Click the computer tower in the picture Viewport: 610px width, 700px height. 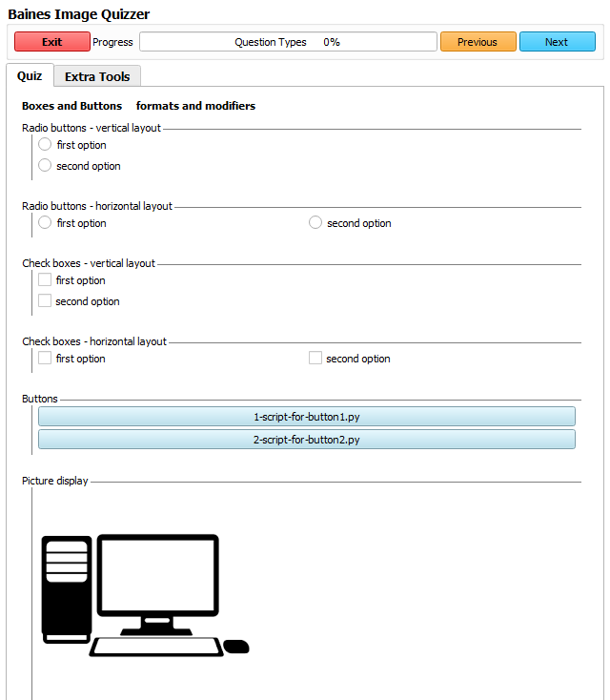point(66,587)
